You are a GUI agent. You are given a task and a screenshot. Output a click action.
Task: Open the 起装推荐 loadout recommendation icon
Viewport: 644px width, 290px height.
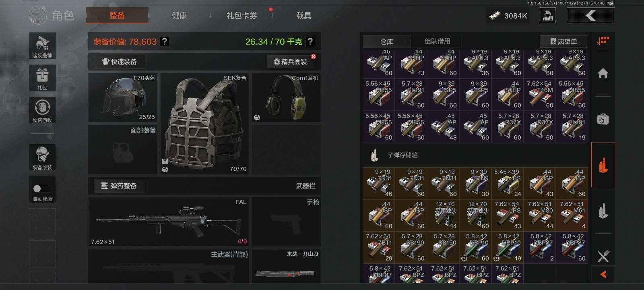42,46
